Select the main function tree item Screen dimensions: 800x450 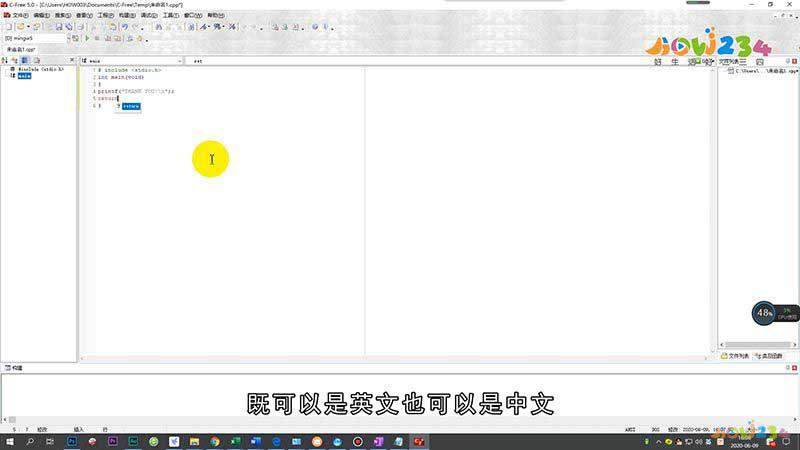pos(24,76)
